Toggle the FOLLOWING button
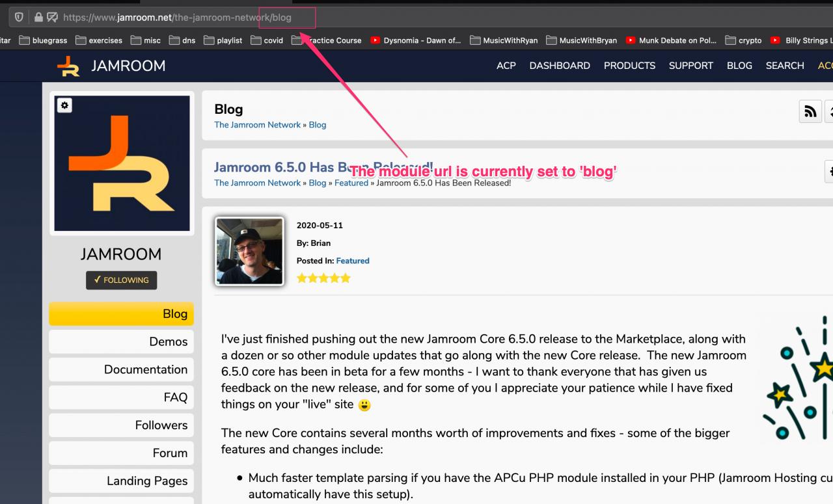 coord(121,280)
